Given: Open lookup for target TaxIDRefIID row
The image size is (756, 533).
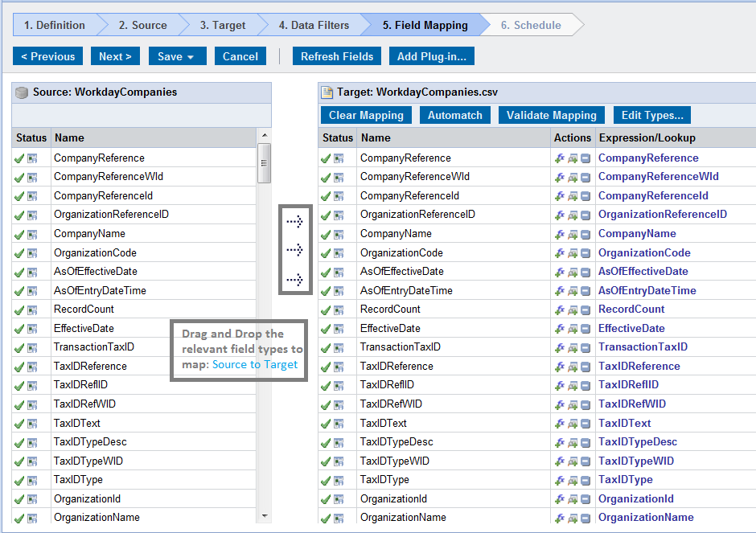Looking at the screenshot, I should 573,386.
